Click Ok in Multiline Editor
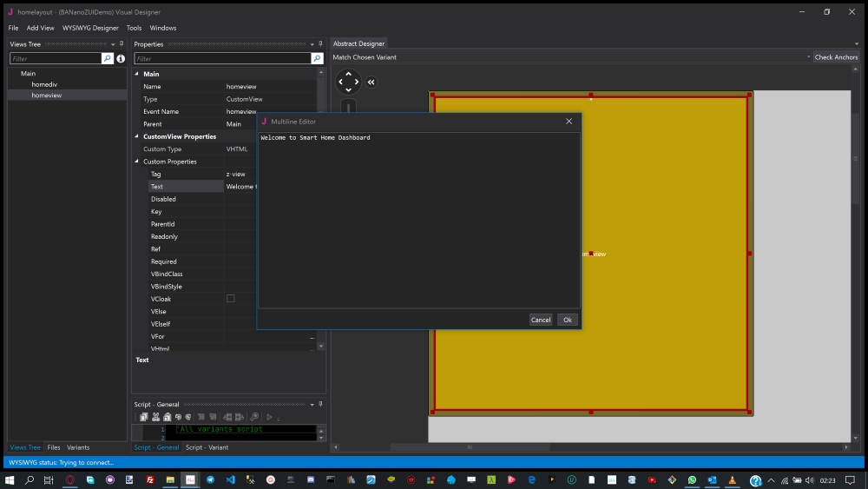868x489 pixels. pos(568,320)
